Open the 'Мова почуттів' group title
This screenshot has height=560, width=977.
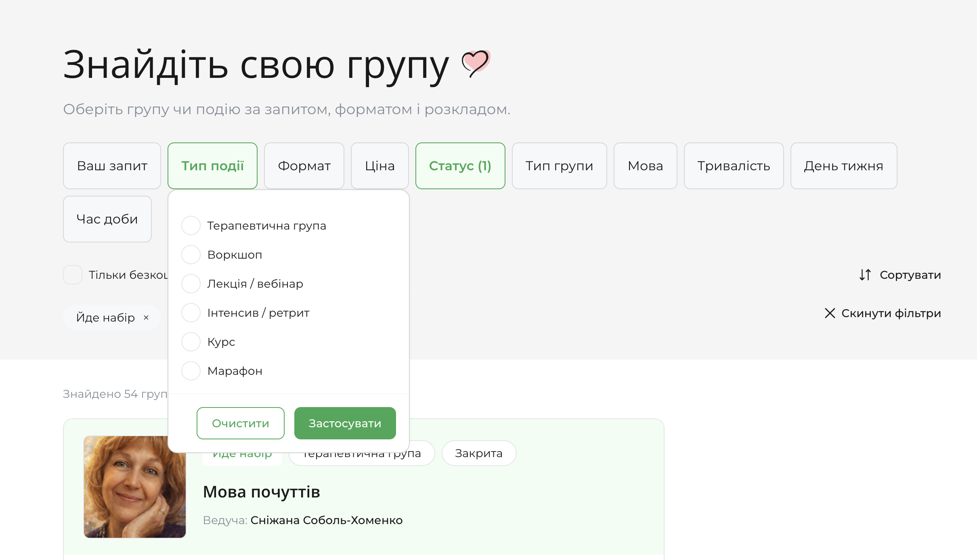tap(261, 492)
